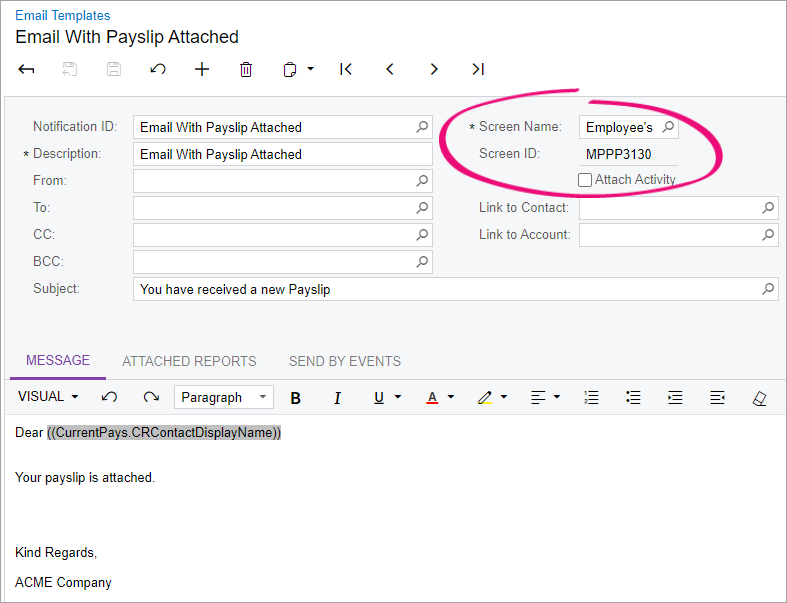Delete the current template with trash icon
The width and height of the screenshot is (787, 603).
click(x=246, y=69)
